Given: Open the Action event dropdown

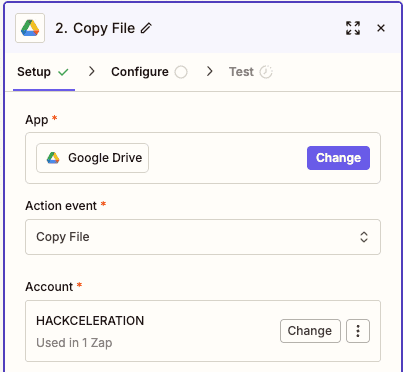Looking at the screenshot, I should 203,237.
